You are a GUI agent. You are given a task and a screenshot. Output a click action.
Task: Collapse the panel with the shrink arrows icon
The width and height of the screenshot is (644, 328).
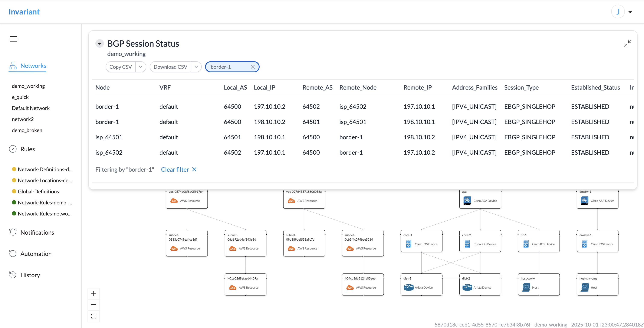628,43
